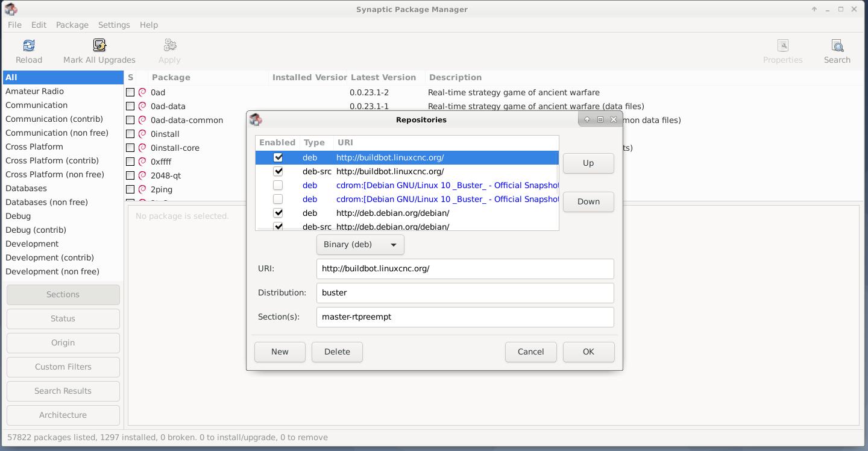Open Custom Filters view
This screenshot has width=868, height=451.
(x=63, y=367)
